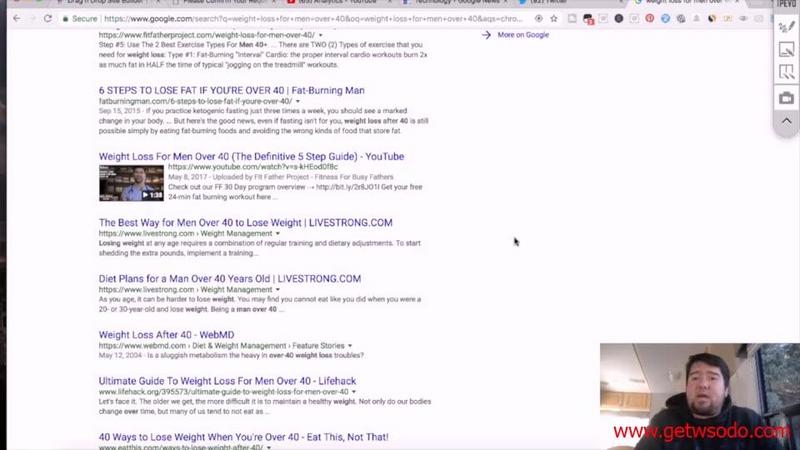Open dropdown beside Diet Plans livestrong URL
The image size is (800, 450).
point(278,290)
